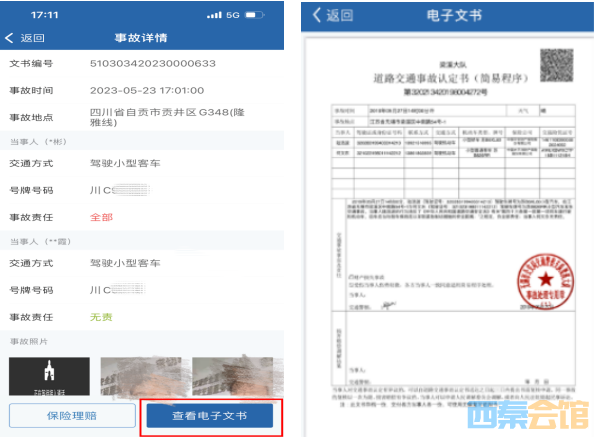Tap the back chevron on 电子文书 screen
The height and width of the screenshot is (437, 598).
point(317,15)
